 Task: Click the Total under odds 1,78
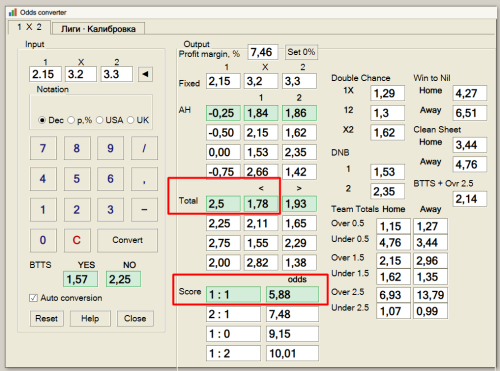[x=261, y=204]
